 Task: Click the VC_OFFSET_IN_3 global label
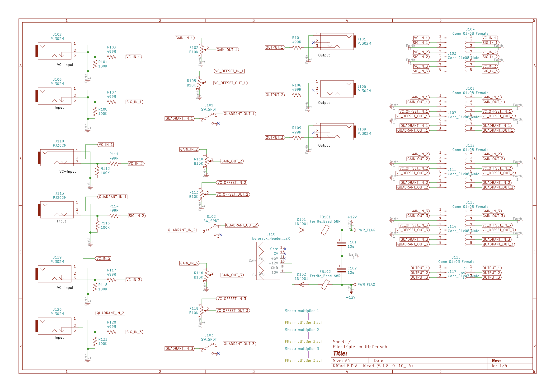[232, 299]
